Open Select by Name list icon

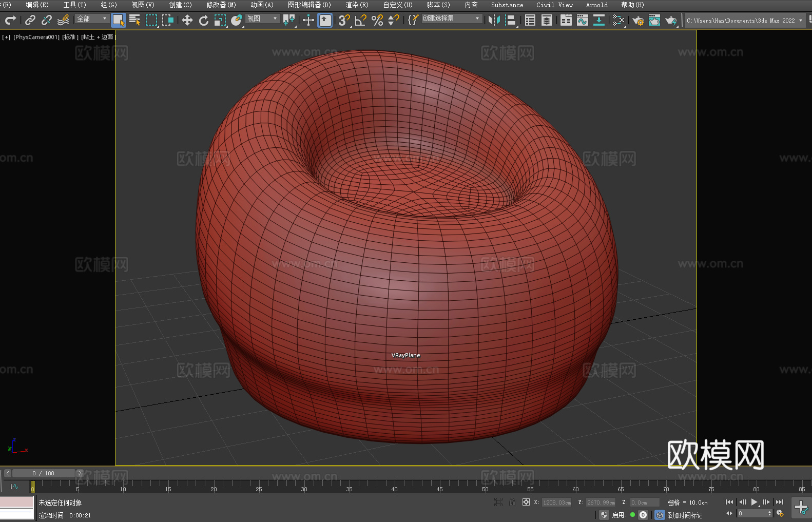135,20
